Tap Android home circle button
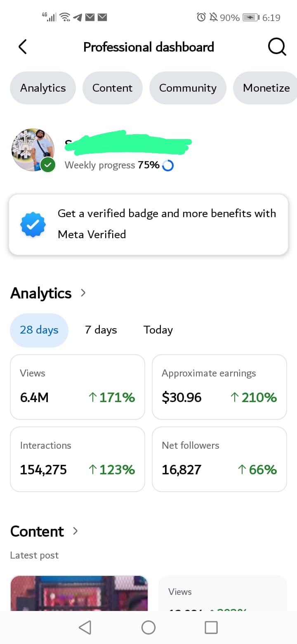This screenshot has width=297, height=644. pos(148,627)
